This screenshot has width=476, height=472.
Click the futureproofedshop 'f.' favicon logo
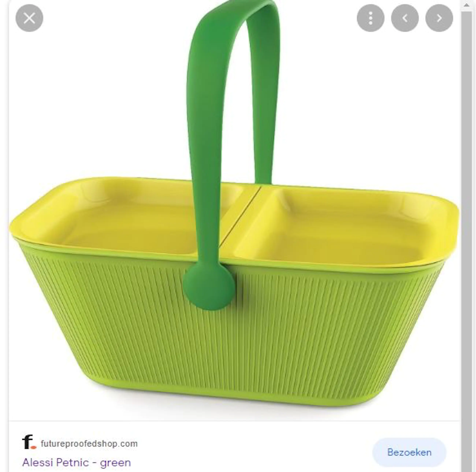[29, 442]
